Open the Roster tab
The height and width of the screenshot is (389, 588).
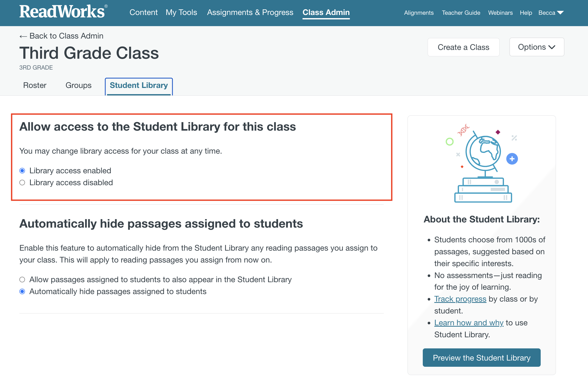[x=35, y=85]
